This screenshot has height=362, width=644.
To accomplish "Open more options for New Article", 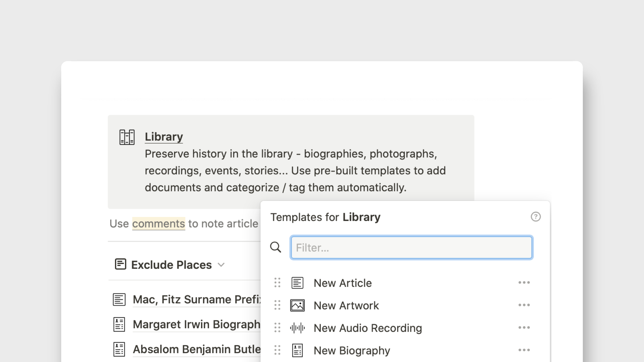I will (x=524, y=283).
